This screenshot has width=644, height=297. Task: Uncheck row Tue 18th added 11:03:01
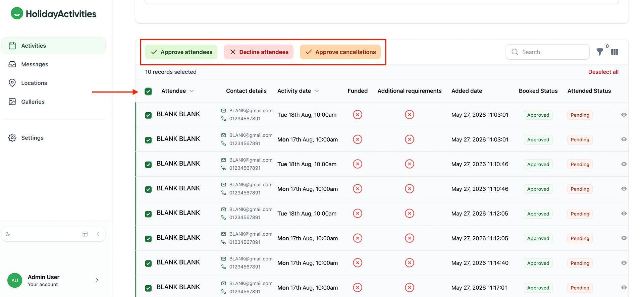[148, 115]
